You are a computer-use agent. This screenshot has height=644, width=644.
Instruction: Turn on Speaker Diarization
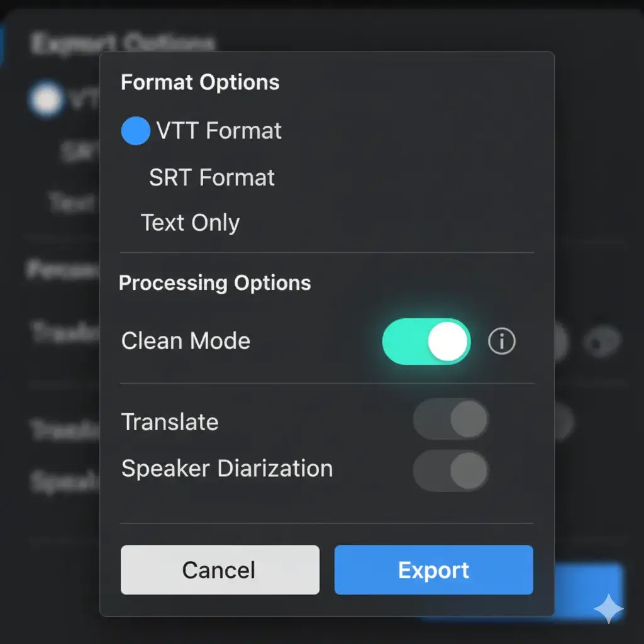450,470
